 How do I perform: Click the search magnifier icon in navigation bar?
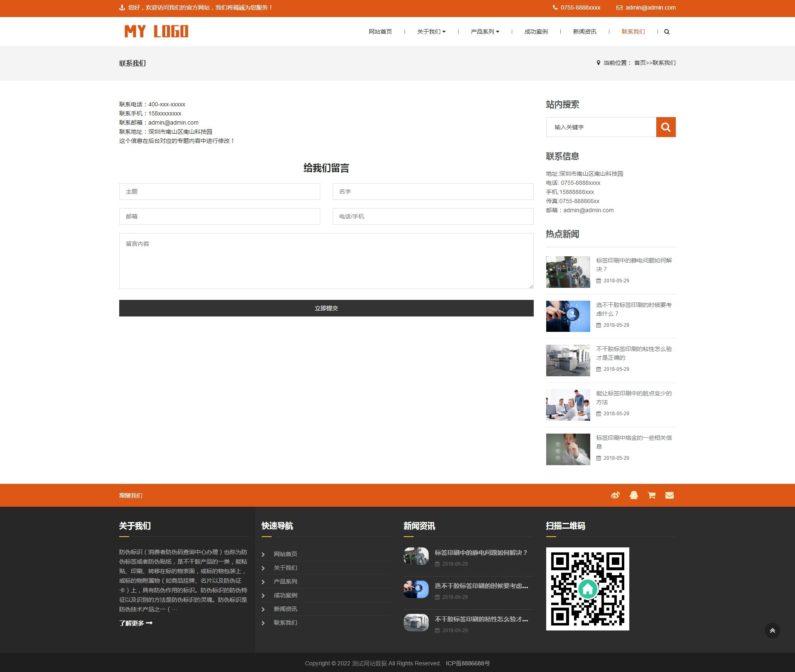pos(667,32)
